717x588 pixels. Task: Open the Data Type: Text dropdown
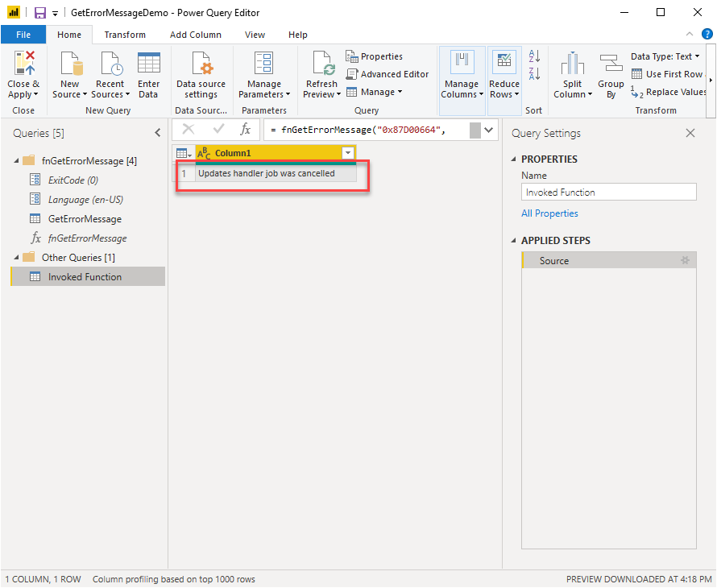(665, 56)
